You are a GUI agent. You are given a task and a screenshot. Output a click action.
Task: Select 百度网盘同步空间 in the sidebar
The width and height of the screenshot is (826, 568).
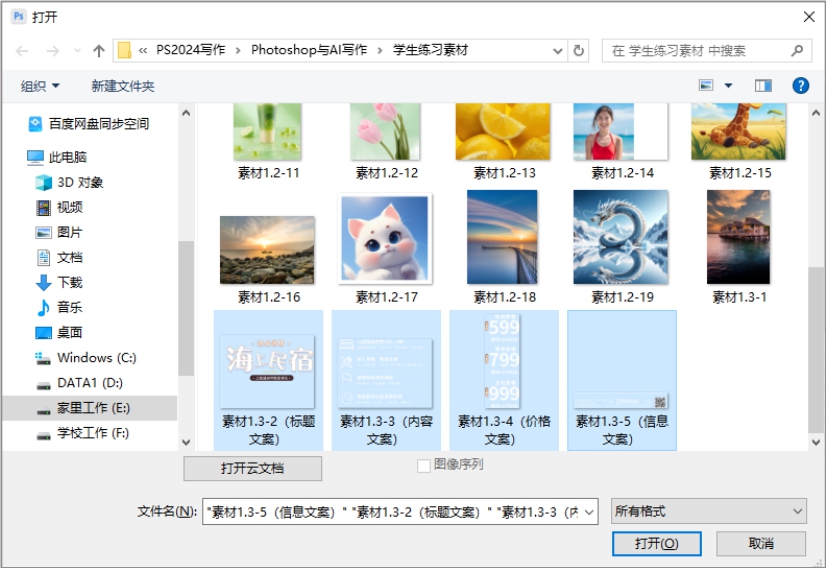click(88, 124)
